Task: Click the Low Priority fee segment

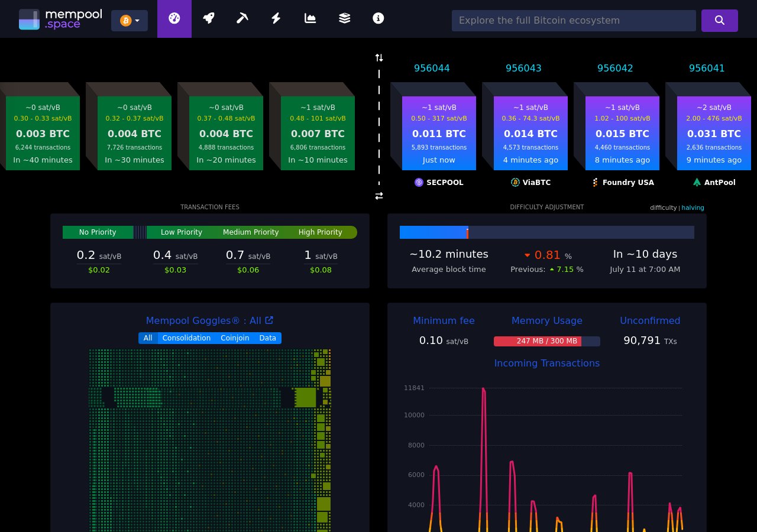Action: 182,232
